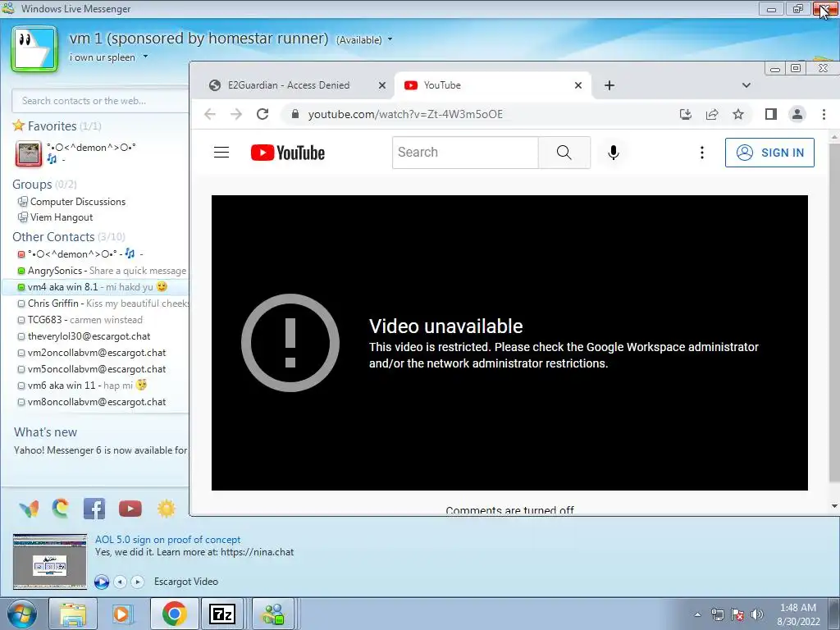Click the Chrome URL address text

coord(405,114)
